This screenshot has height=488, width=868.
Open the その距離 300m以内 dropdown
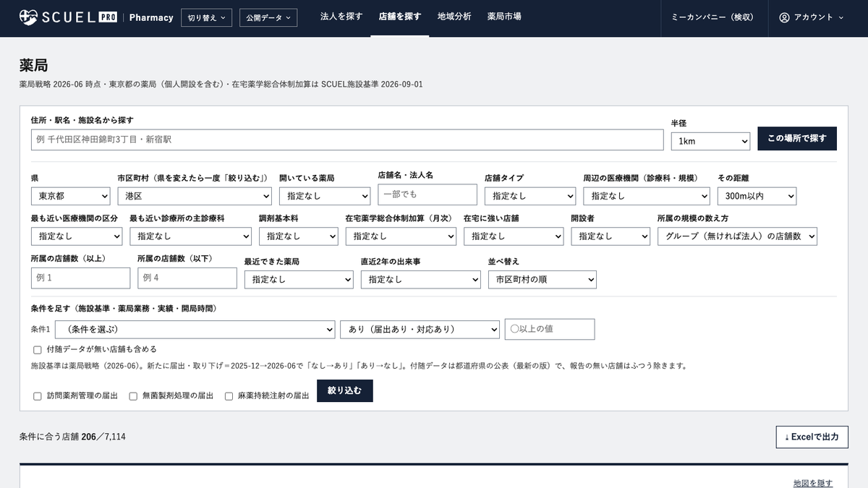pos(757,196)
